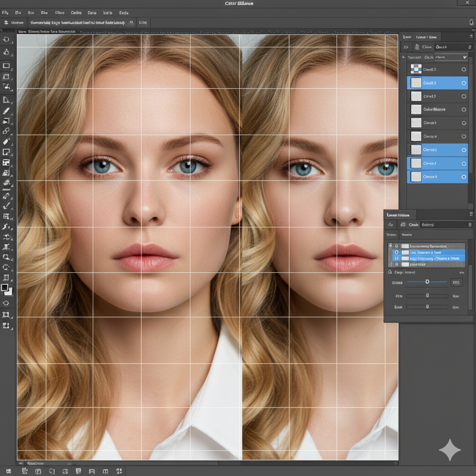This screenshot has height=476, width=476.
Task: Click the lock icon in the options bar
Action: pyautogui.click(x=132, y=22)
